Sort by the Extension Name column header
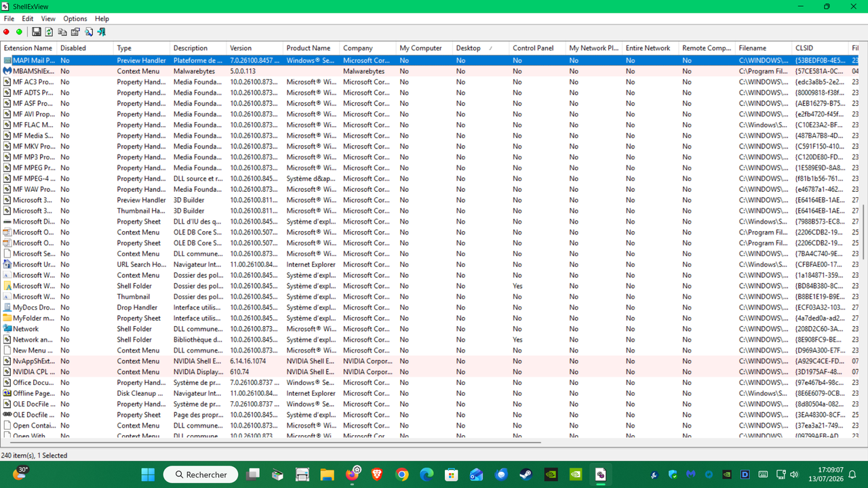868x488 pixels. (28, 48)
